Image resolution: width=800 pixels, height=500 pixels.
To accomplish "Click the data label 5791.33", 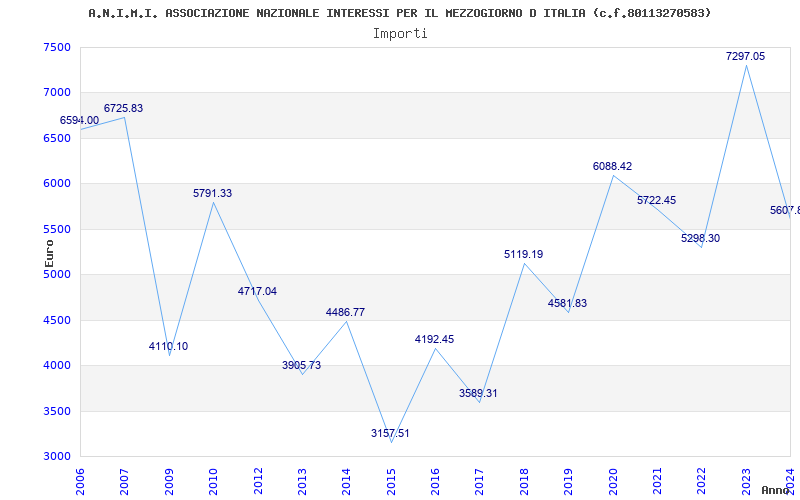I will [212, 193].
